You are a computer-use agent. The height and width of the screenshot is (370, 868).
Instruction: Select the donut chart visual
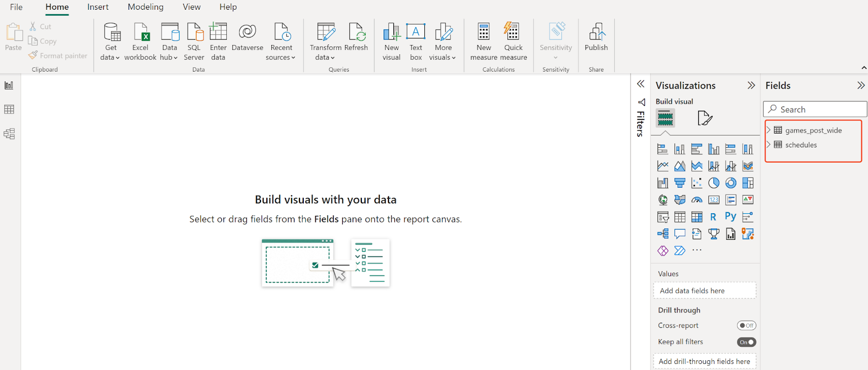[x=731, y=183]
